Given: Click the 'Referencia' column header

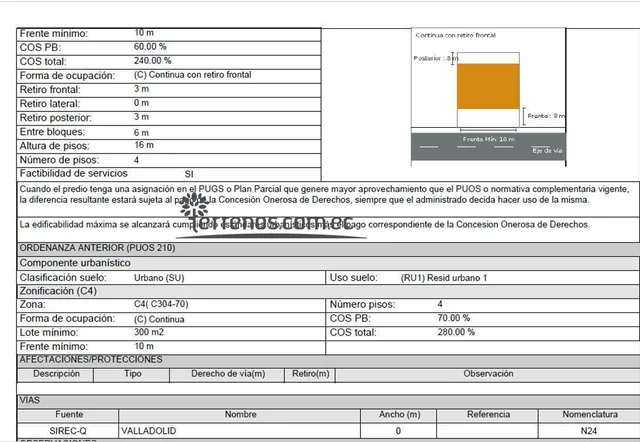Looking at the screenshot, I should pyautogui.click(x=488, y=415).
